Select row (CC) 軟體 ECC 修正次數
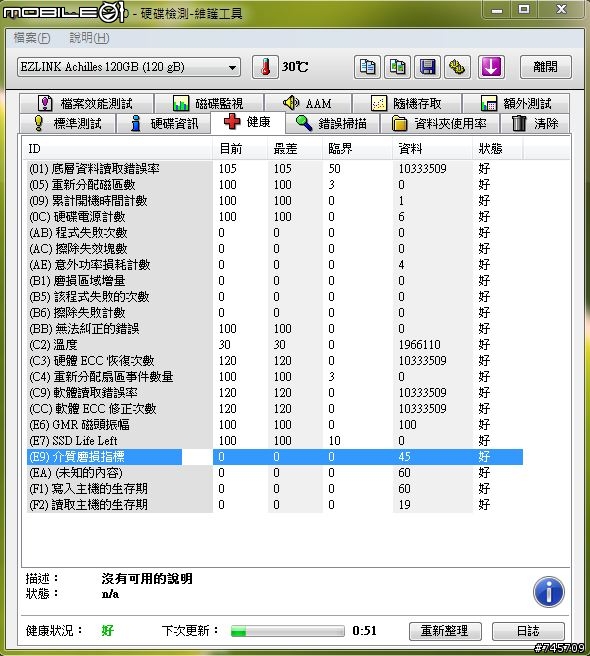 pos(275,409)
